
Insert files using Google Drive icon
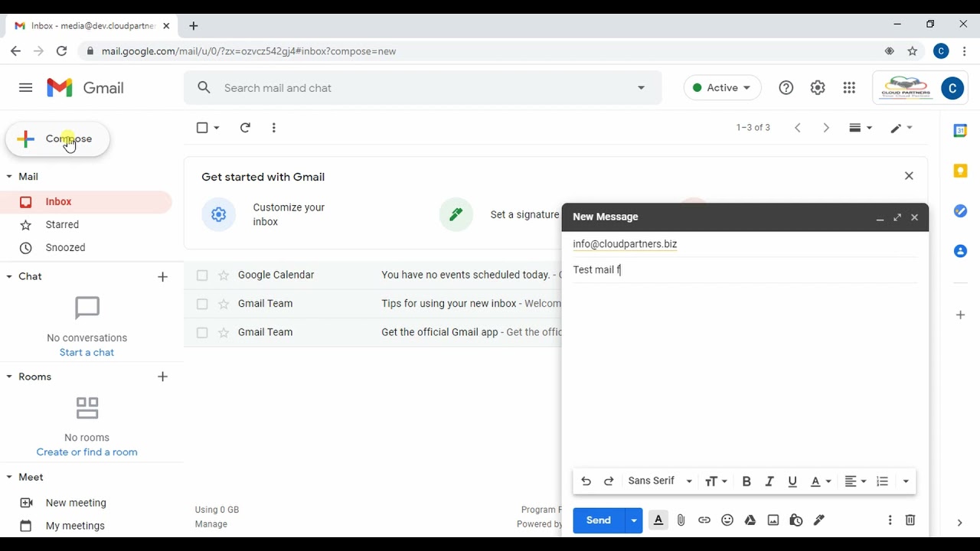coord(750,520)
